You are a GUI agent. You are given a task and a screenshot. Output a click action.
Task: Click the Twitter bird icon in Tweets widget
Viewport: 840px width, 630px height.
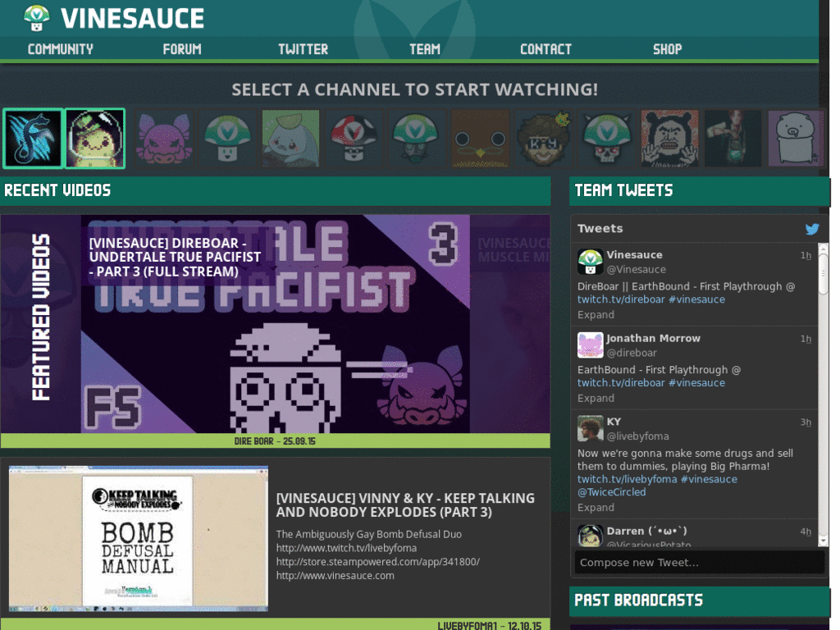click(x=812, y=229)
